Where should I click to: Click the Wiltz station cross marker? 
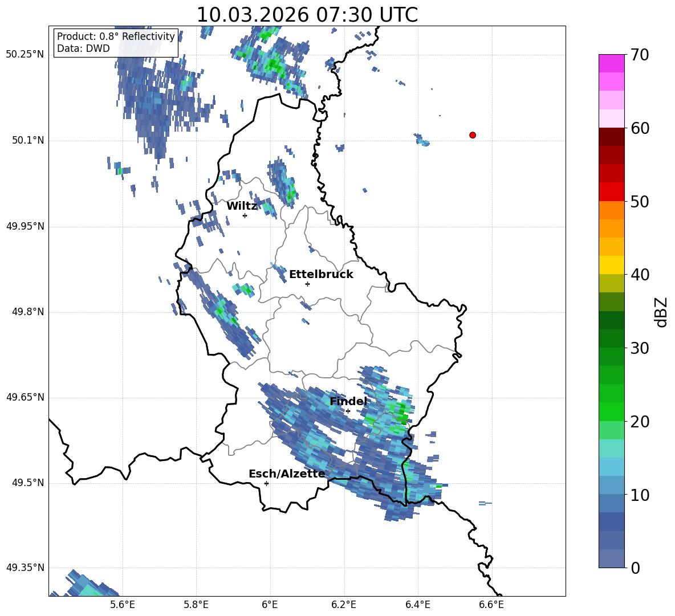245,215
